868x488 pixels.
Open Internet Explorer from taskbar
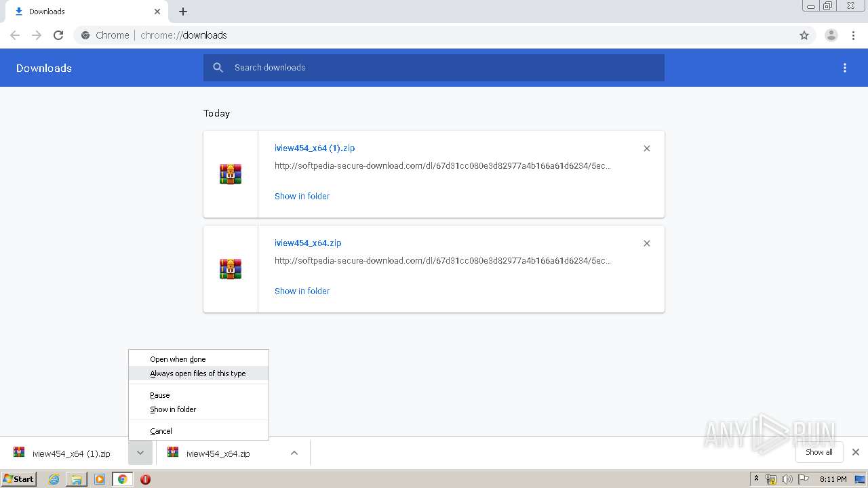coord(54,479)
